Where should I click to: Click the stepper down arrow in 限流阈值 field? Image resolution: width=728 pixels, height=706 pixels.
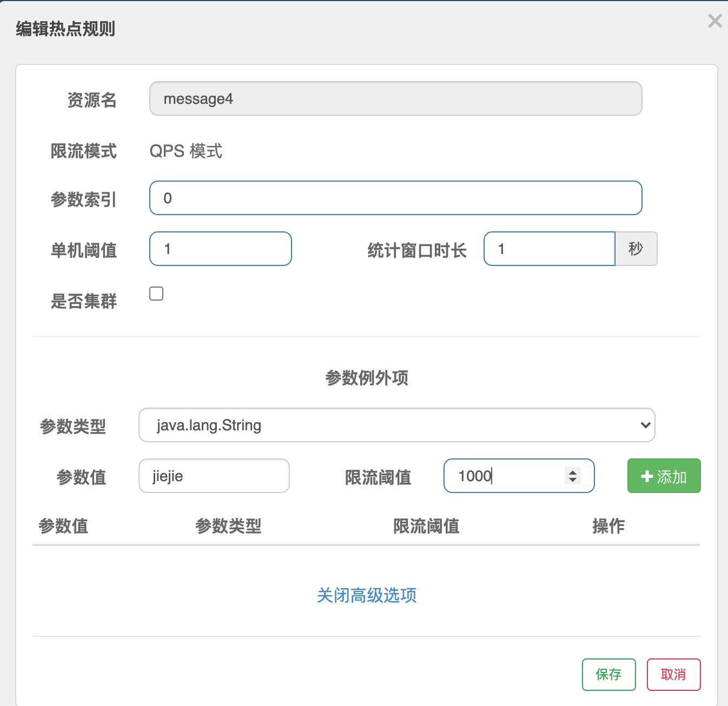point(572,481)
